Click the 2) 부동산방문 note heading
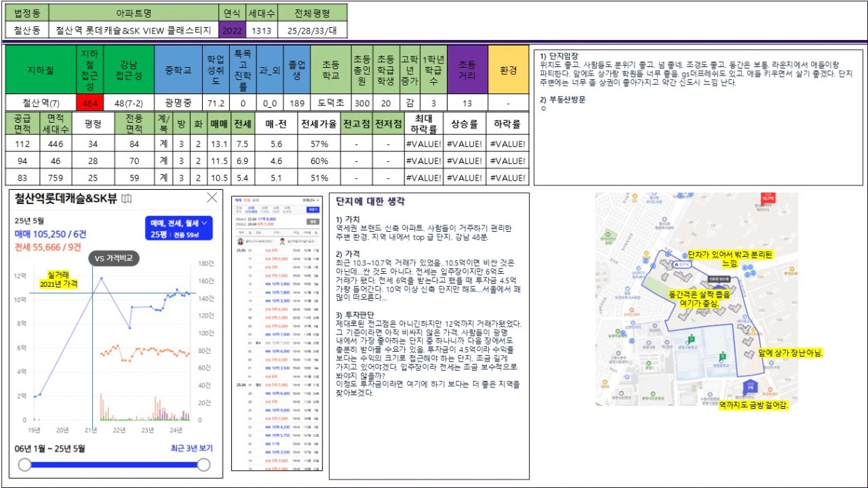This screenshot has width=868, height=488. 563,100
